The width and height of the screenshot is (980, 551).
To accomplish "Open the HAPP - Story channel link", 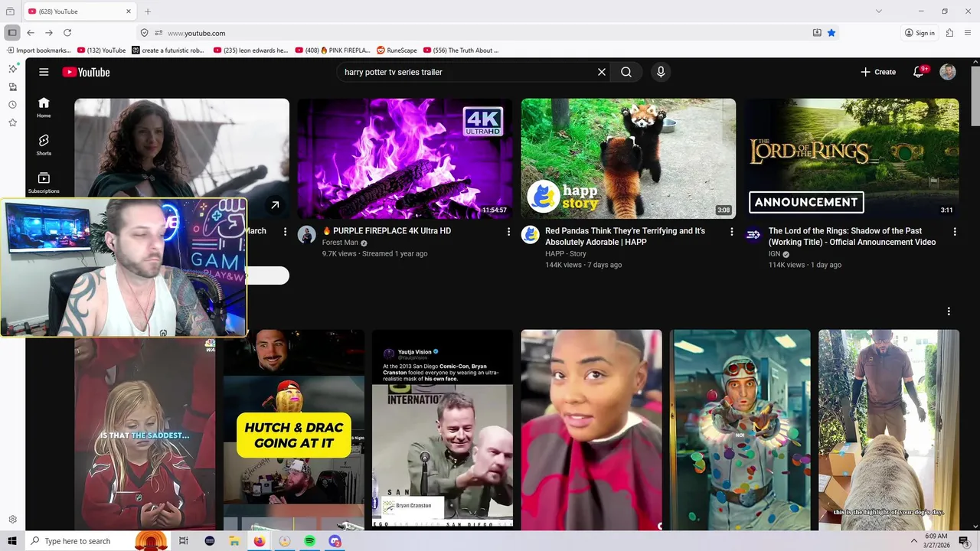I will tap(566, 253).
